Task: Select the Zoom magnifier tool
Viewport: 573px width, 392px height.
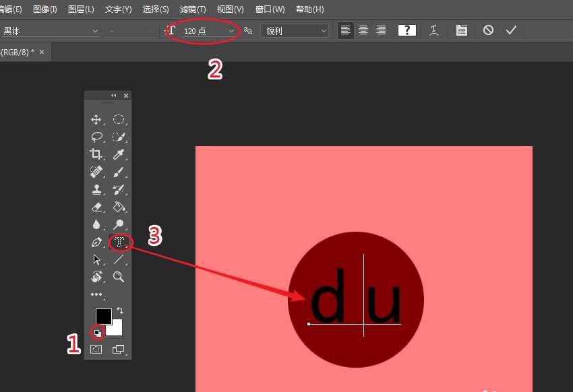Action: [119, 277]
